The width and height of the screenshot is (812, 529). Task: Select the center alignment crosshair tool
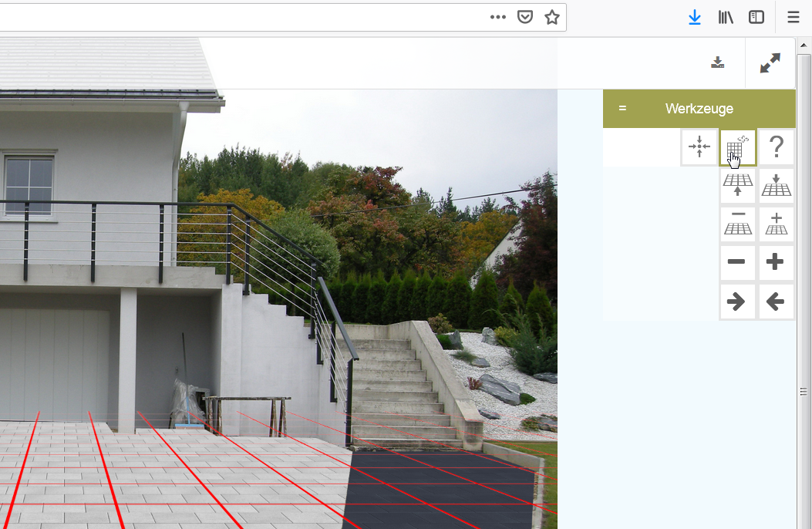click(x=699, y=147)
